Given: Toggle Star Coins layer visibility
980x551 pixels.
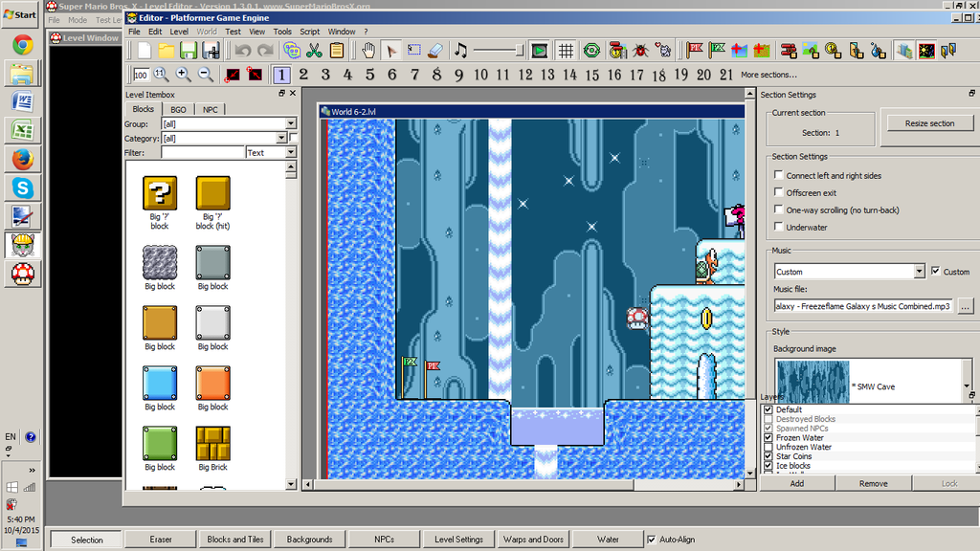Looking at the screenshot, I should [x=768, y=456].
